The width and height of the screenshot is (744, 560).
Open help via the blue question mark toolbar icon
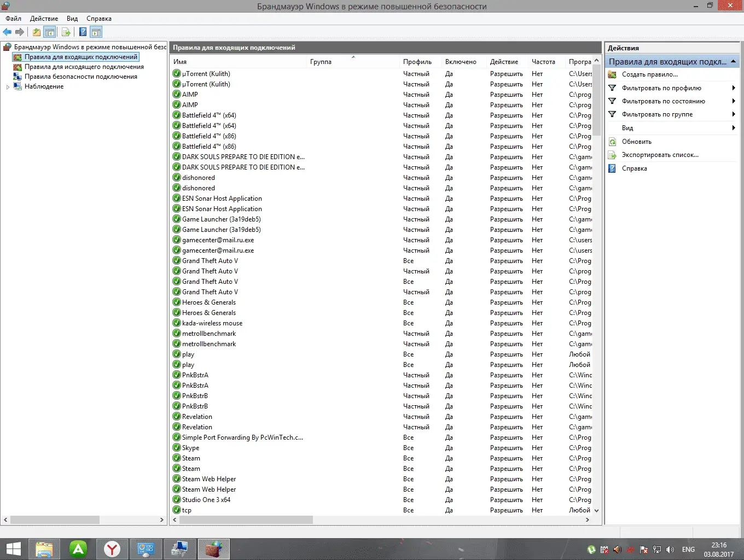click(x=83, y=32)
